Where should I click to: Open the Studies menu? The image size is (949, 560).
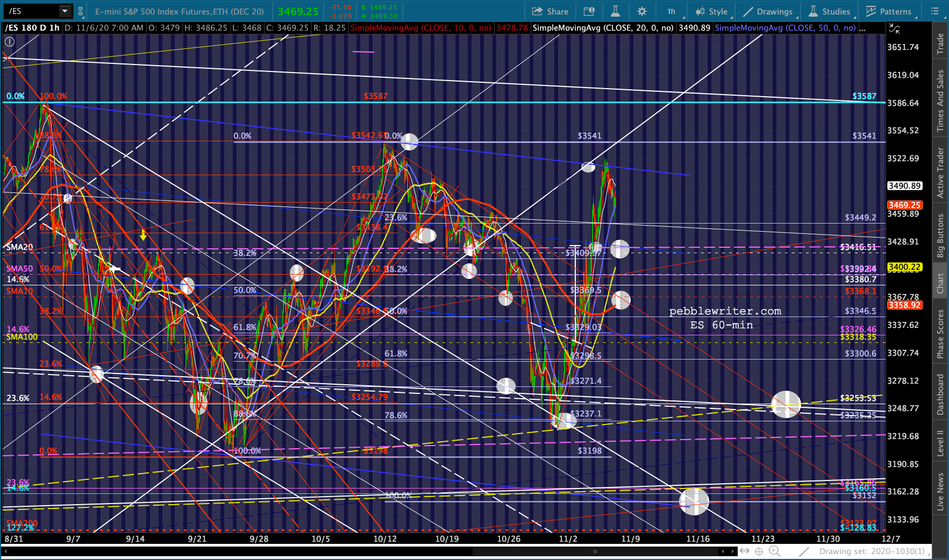click(x=830, y=11)
